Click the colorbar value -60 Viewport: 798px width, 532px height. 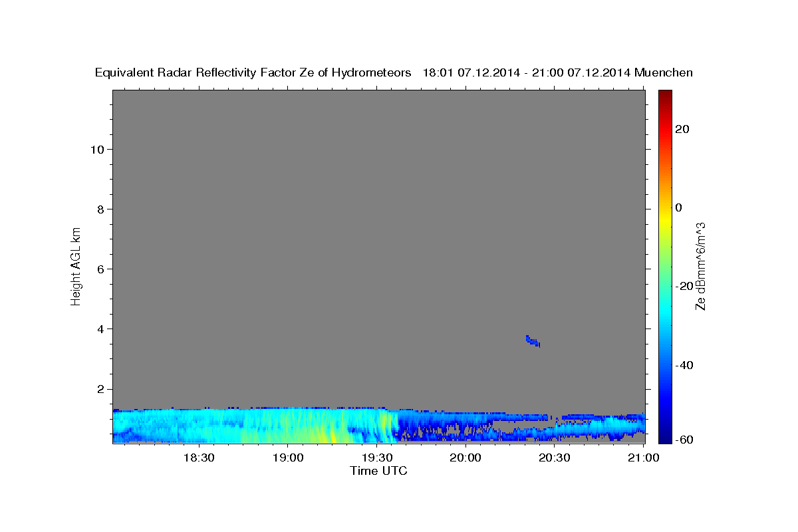[685, 439]
